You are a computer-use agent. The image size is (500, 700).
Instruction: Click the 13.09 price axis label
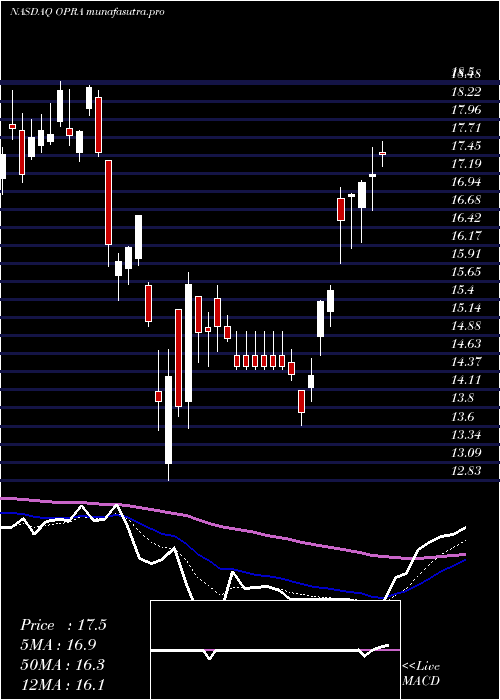point(467,453)
